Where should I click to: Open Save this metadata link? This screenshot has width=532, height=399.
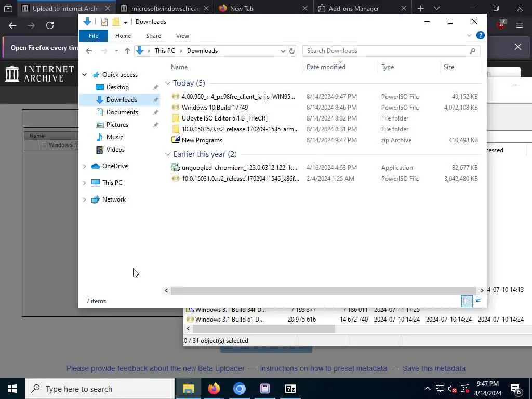click(434, 368)
